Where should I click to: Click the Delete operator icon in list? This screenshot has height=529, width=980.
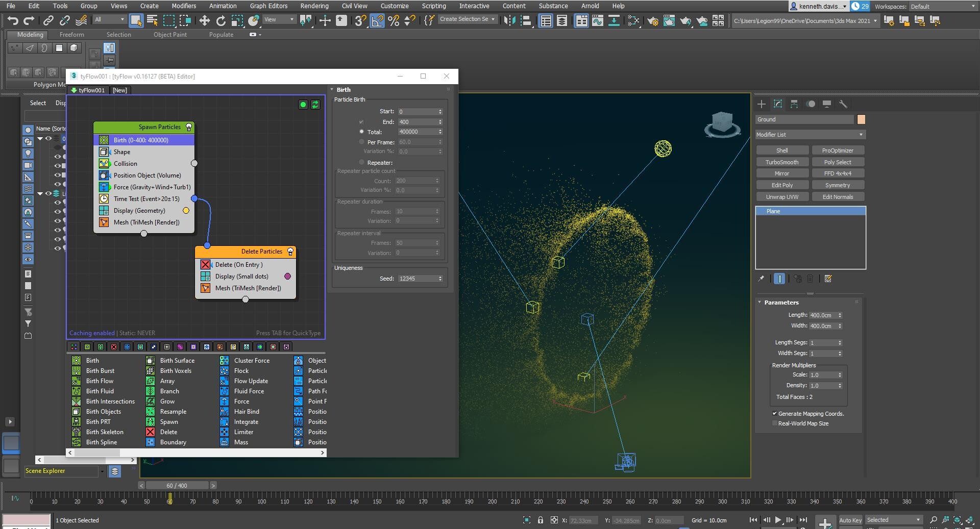(150, 432)
